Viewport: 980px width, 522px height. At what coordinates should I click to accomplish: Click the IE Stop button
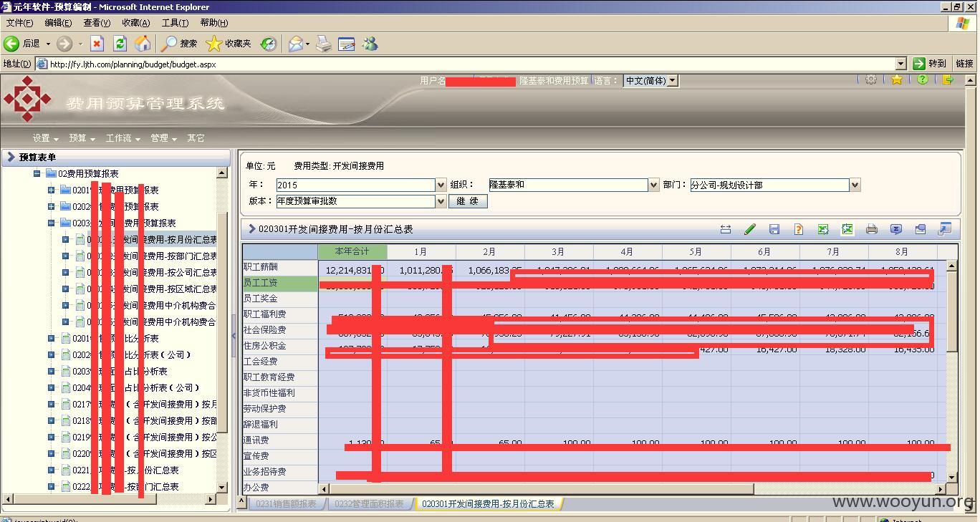pos(97,44)
